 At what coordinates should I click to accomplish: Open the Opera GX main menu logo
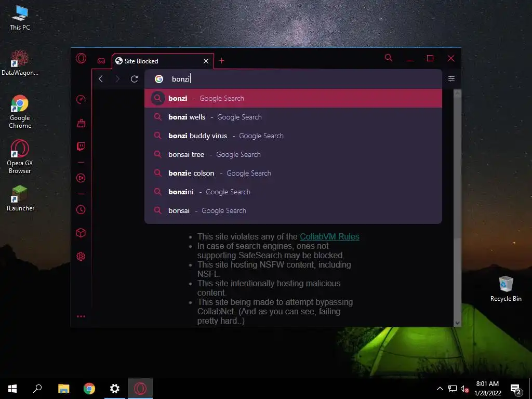coord(81,59)
